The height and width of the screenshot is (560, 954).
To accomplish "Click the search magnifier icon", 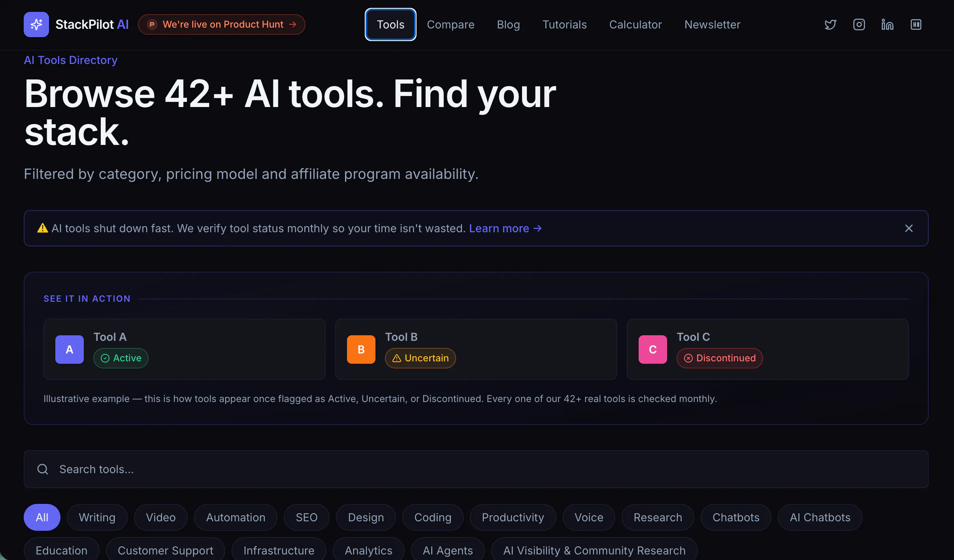I will point(43,469).
